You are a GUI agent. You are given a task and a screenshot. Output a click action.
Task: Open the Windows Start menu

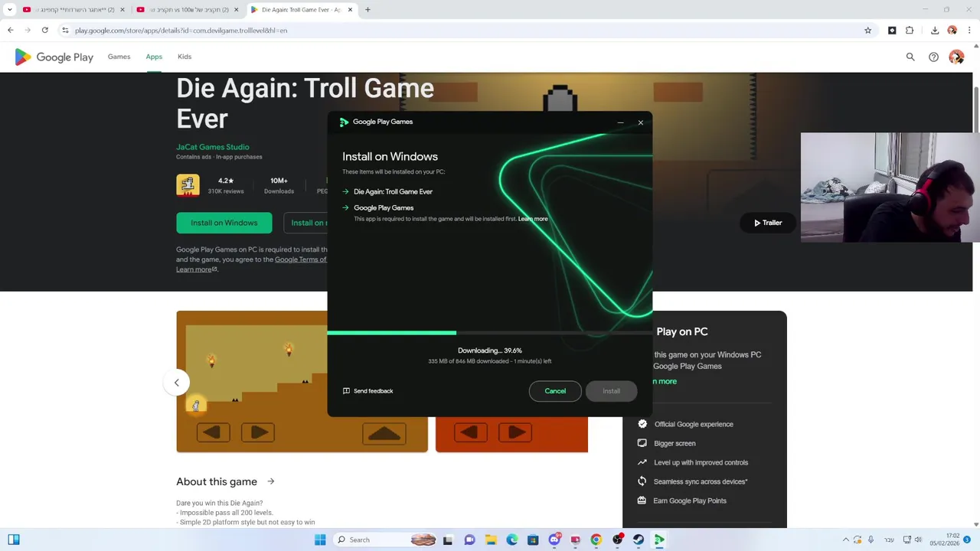[320, 540]
